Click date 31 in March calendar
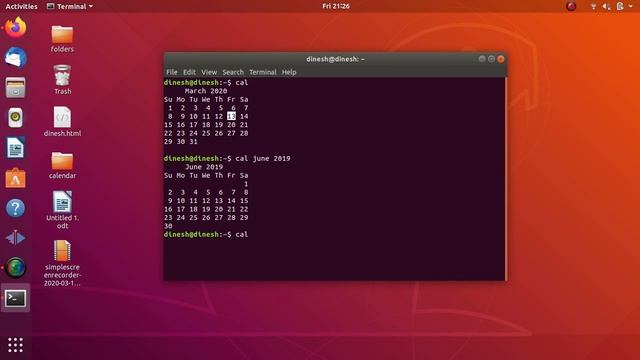Image resolution: width=640 pixels, height=360 pixels. 193,142
